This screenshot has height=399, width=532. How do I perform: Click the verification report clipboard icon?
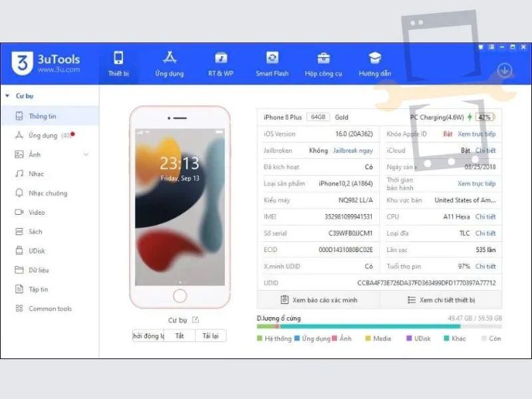point(285,300)
